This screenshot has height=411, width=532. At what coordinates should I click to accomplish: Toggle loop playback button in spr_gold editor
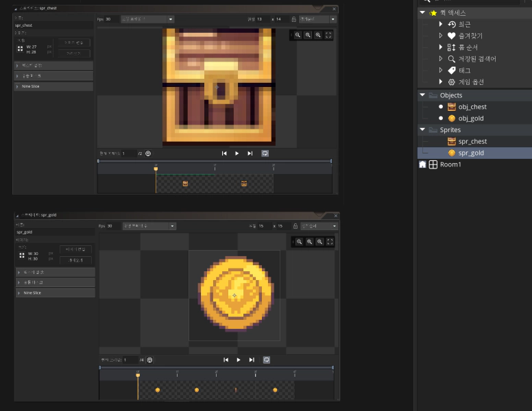click(266, 360)
